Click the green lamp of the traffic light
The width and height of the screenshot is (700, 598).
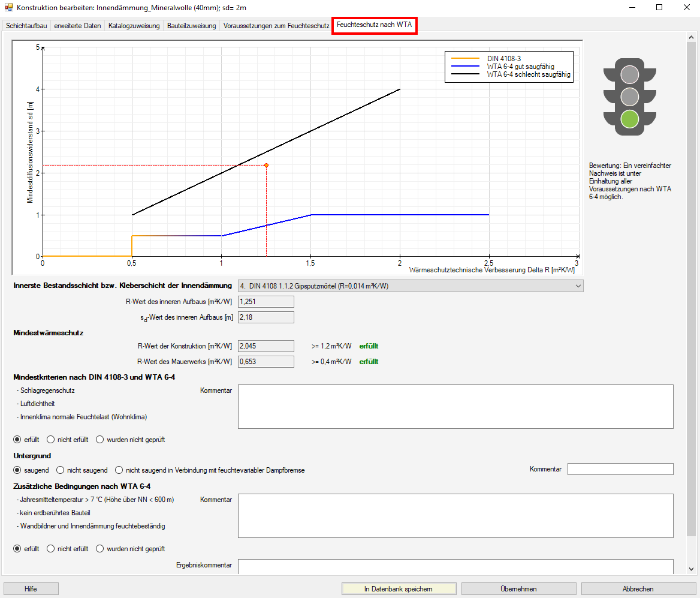[629, 119]
